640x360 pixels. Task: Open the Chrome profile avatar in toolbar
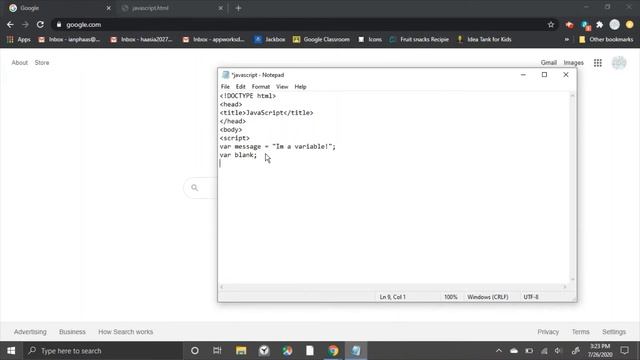click(615, 25)
